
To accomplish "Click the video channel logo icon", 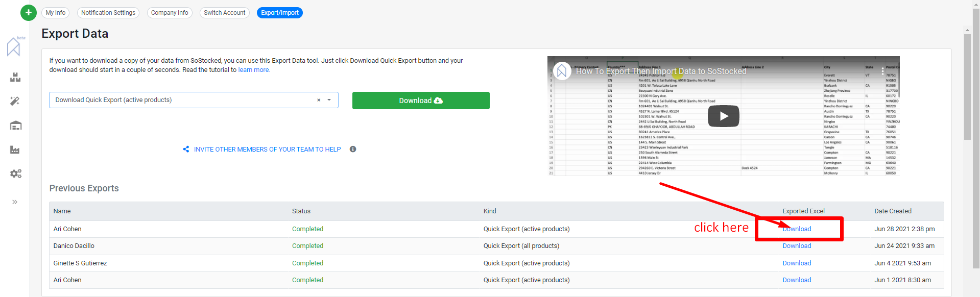I will pyautogui.click(x=562, y=71).
